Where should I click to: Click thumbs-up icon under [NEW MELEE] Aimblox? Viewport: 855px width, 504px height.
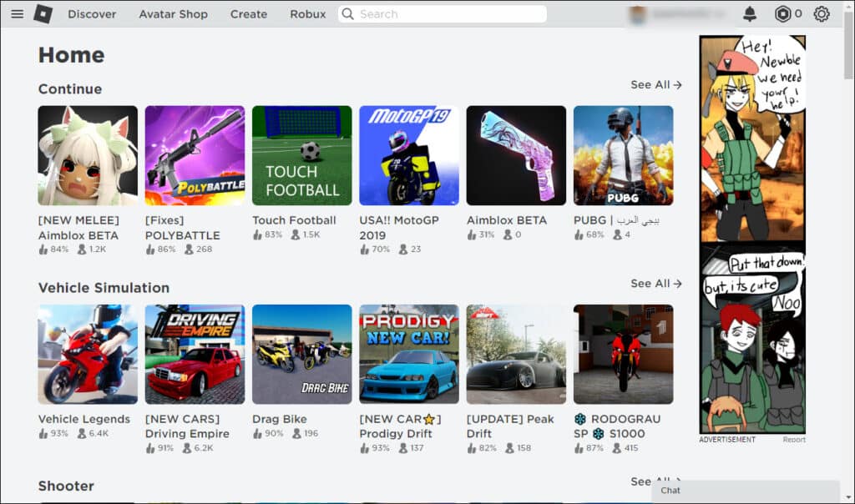pyautogui.click(x=43, y=249)
